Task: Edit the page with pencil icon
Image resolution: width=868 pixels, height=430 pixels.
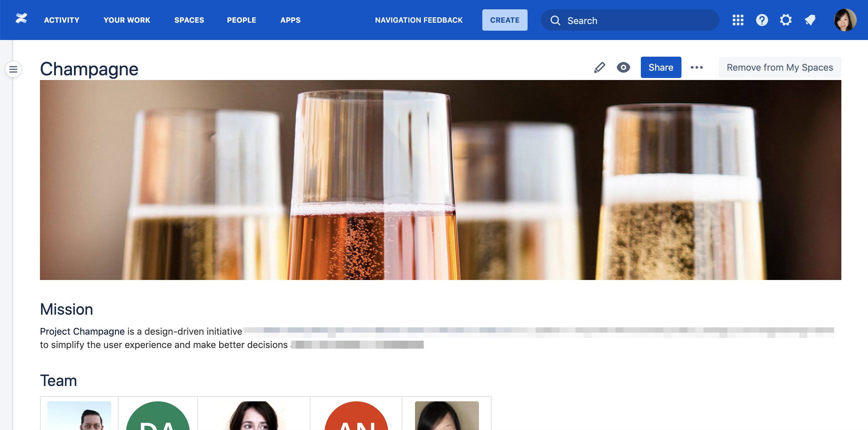Action: (x=599, y=67)
